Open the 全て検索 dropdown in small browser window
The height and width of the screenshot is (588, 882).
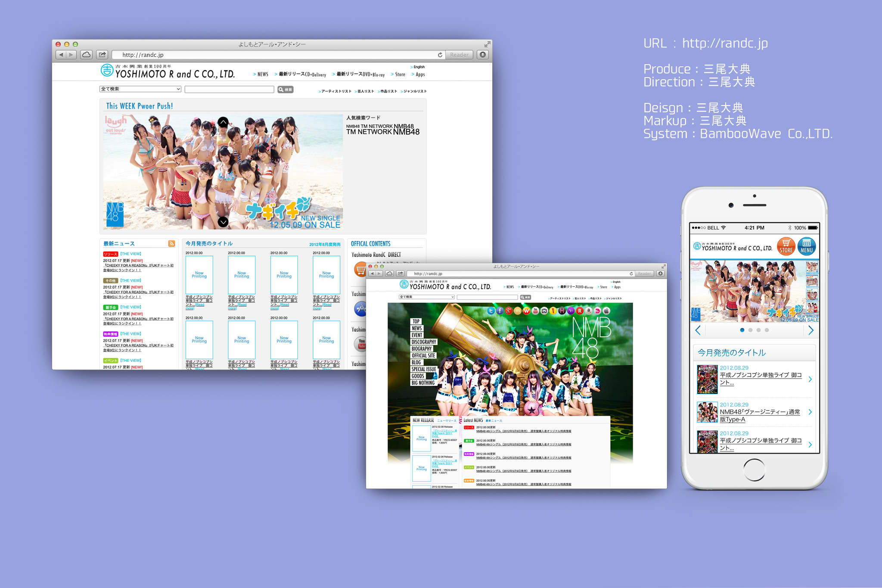tap(426, 297)
